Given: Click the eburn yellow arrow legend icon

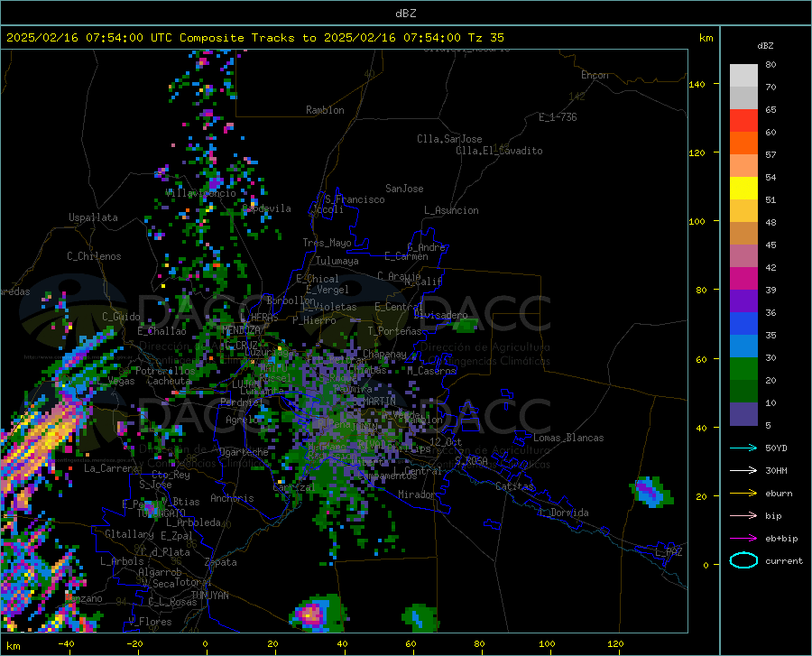Looking at the screenshot, I should tap(743, 493).
